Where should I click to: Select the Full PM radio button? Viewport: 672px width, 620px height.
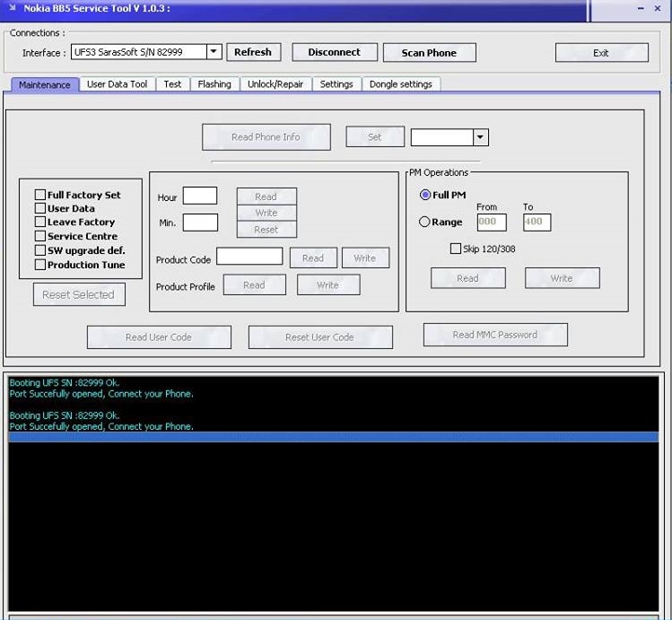[425, 195]
